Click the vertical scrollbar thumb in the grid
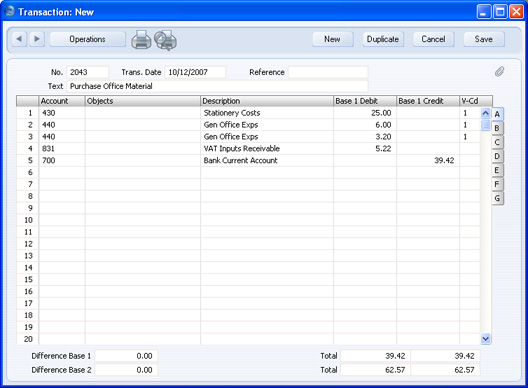 pos(485,125)
